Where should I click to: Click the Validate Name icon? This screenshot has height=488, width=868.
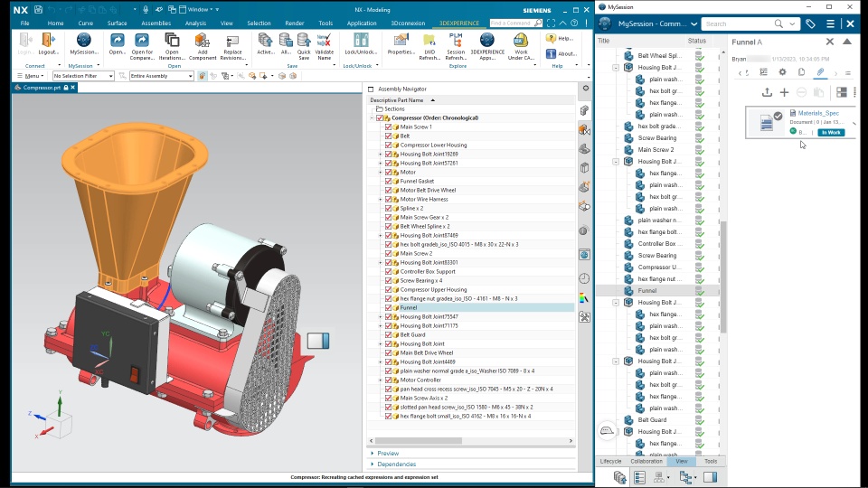324,45
